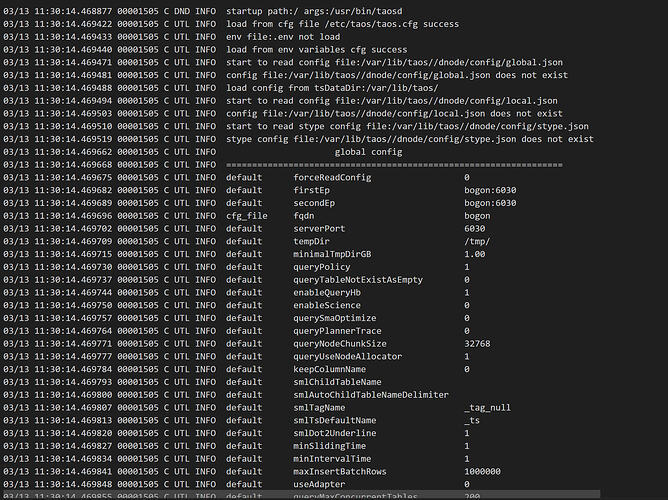Screen dimensions: 668x500
Task: Click the serverPort value 6030
Action: click(x=474, y=229)
